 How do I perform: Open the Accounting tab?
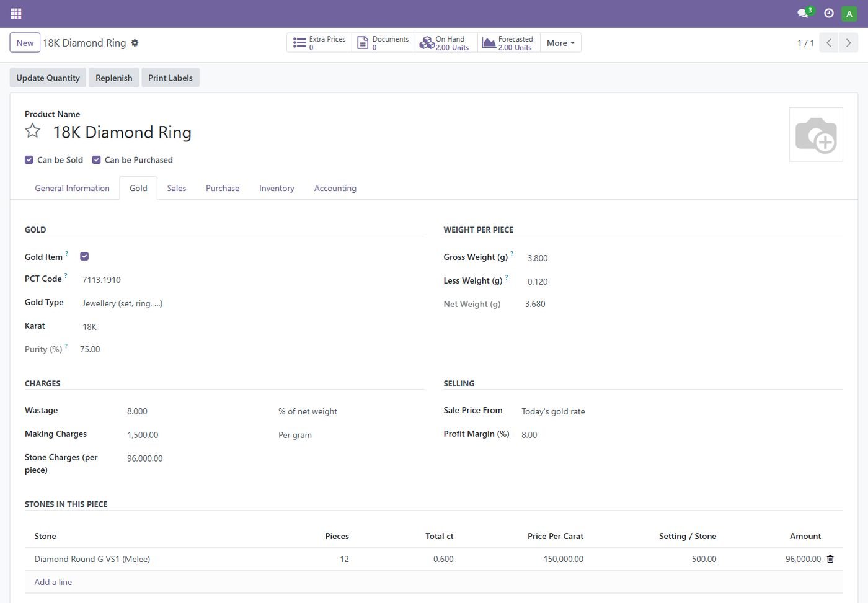click(x=335, y=188)
